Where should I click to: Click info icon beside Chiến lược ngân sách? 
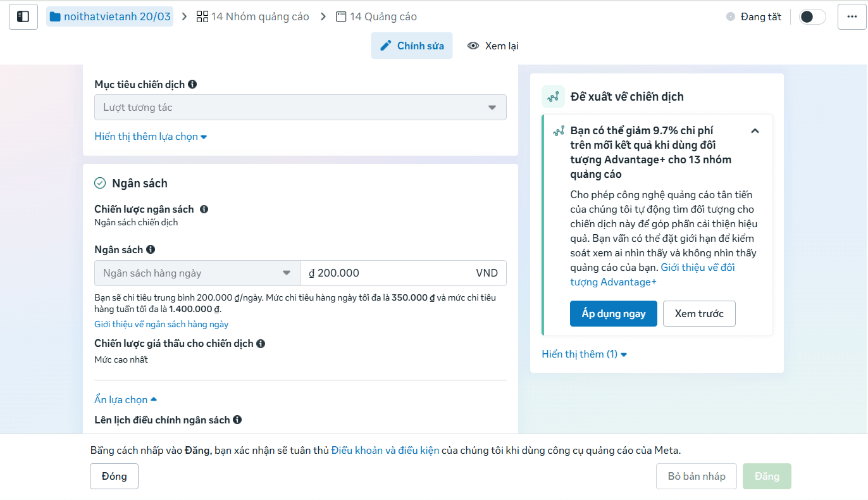[x=204, y=209]
